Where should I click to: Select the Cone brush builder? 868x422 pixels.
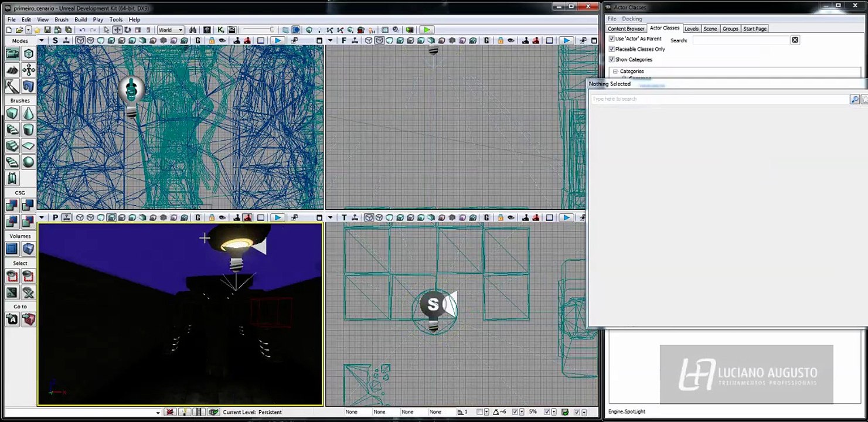28,113
